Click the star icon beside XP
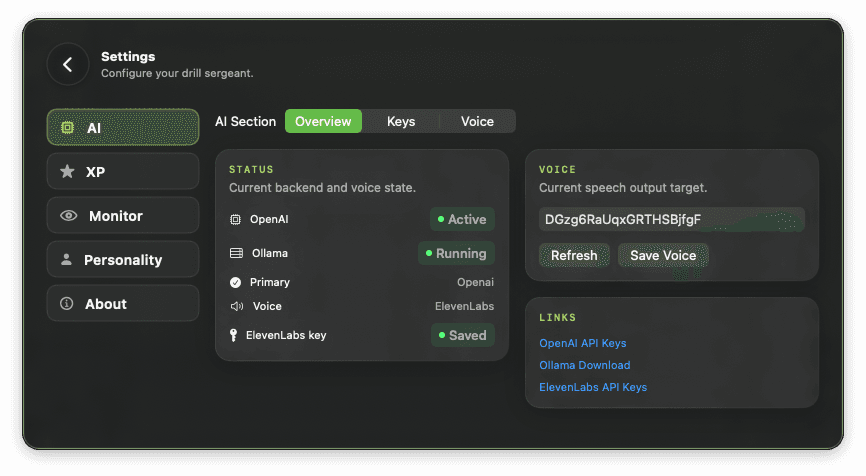The height and width of the screenshot is (476, 866). 67,171
